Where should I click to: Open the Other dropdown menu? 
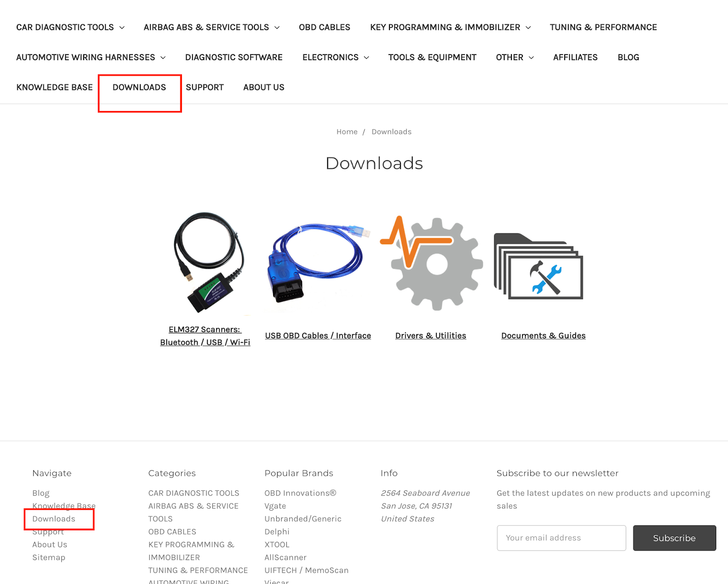click(x=515, y=57)
